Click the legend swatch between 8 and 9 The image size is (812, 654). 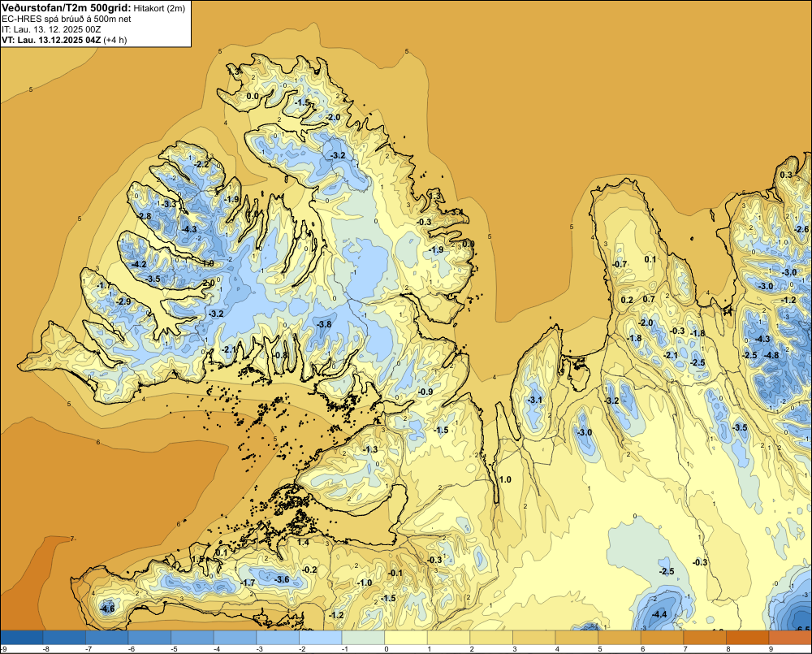748,638
